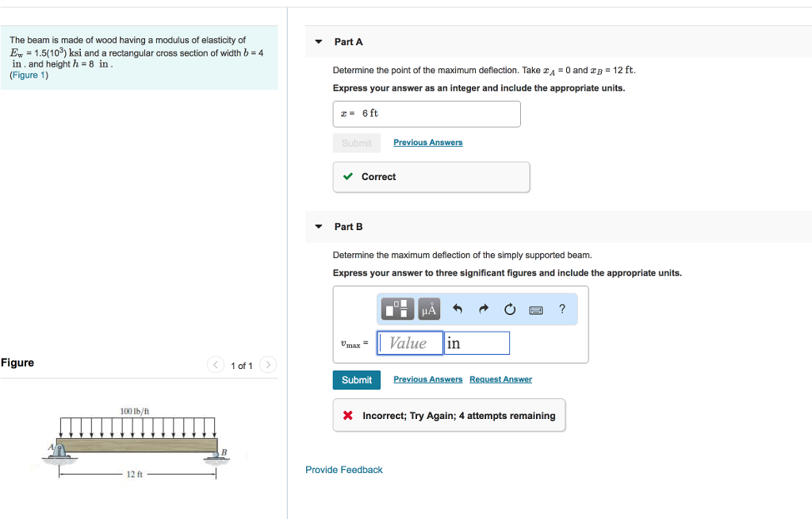
Task: Go to previous figure arrow
Action: tap(216, 365)
